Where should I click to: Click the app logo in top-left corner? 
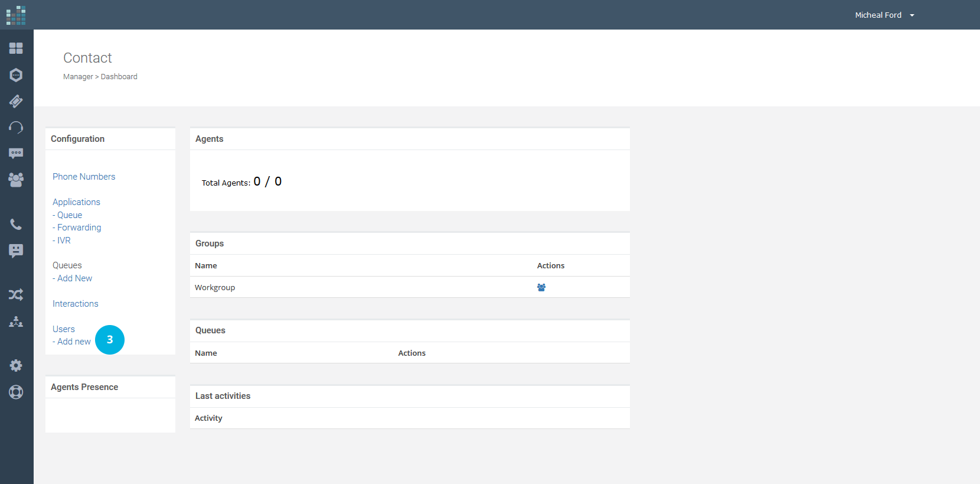coord(16,15)
